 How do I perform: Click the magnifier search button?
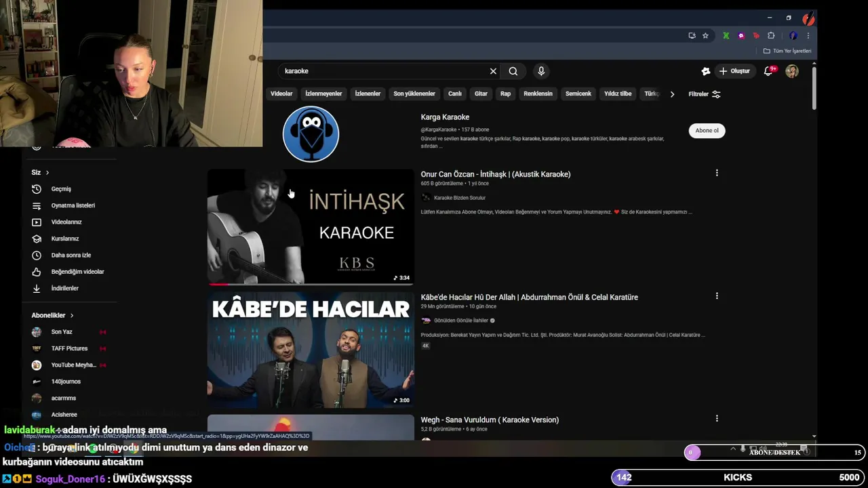click(513, 71)
